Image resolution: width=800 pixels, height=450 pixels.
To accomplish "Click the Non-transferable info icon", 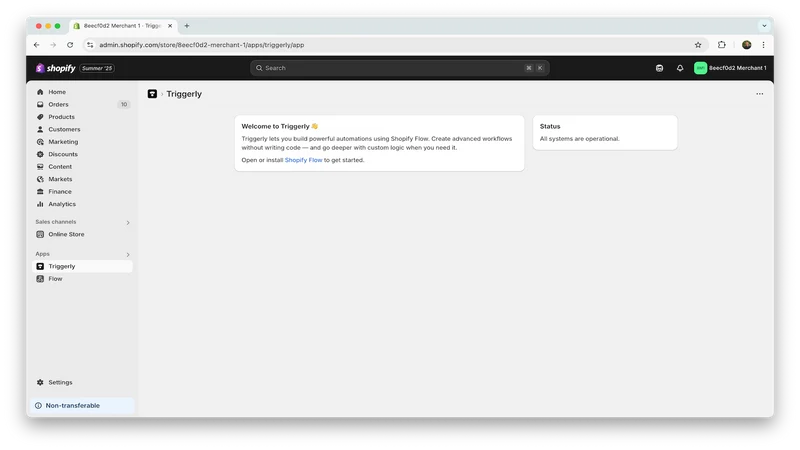I will [38, 406].
